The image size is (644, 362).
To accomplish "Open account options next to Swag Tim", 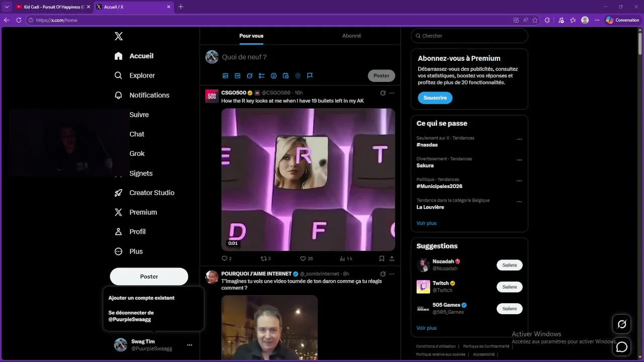I will click(190, 345).
